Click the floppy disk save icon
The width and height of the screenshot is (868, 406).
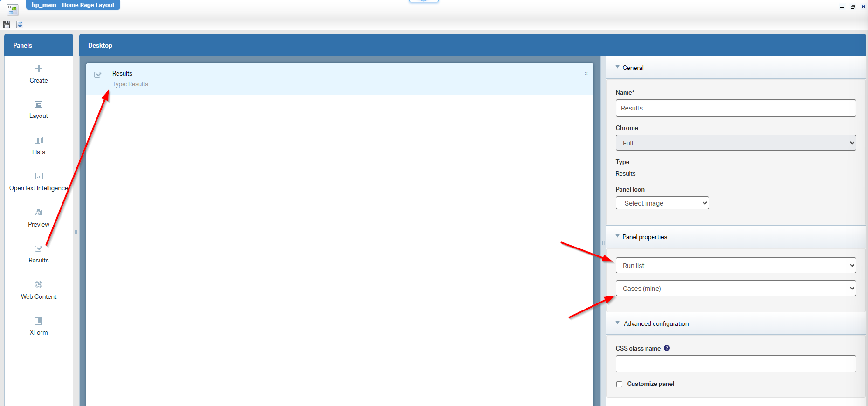point(7,24)
